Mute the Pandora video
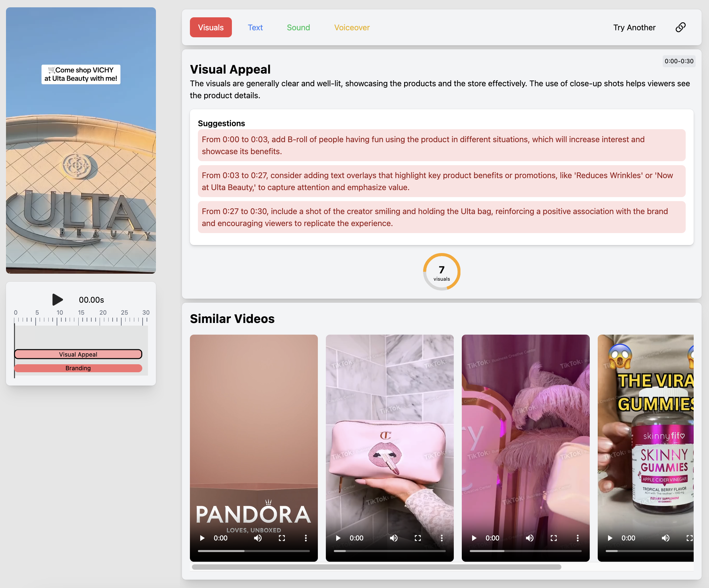This screenshot has height=588, width=709. tap(258, 538)
